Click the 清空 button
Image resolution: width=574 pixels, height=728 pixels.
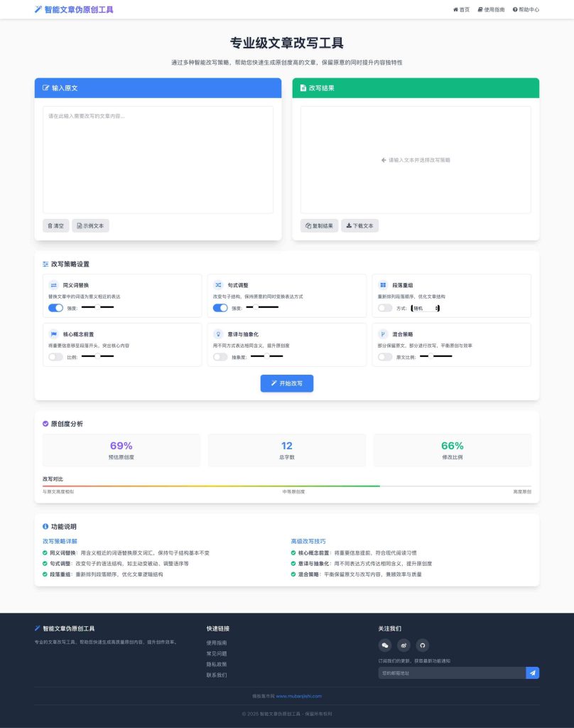coord(55,225)
